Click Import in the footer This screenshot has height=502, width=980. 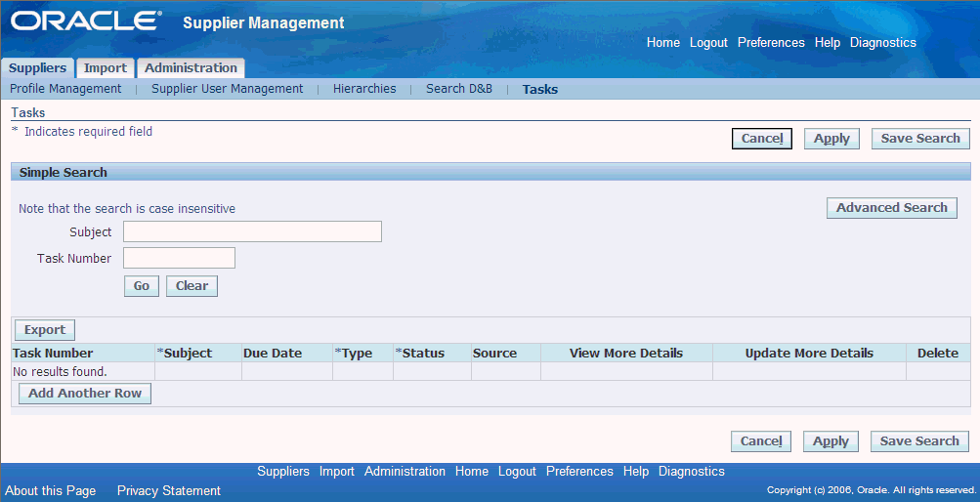(x=337, y=472)
